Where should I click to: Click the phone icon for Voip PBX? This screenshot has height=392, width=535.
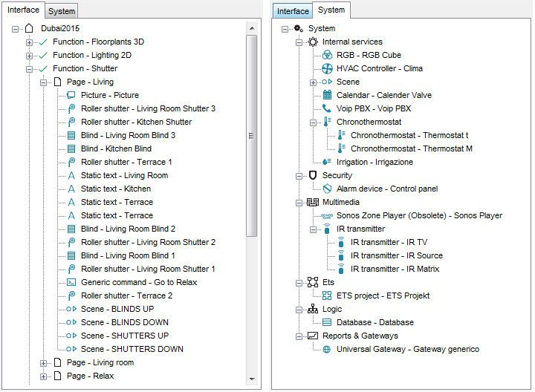[x=327, y=108]
